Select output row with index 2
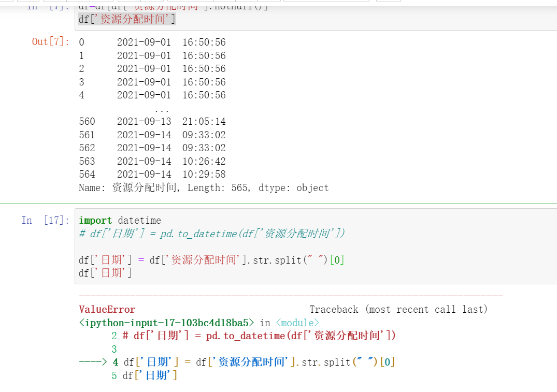Viewport: 557px width, 392px height. 152,68
